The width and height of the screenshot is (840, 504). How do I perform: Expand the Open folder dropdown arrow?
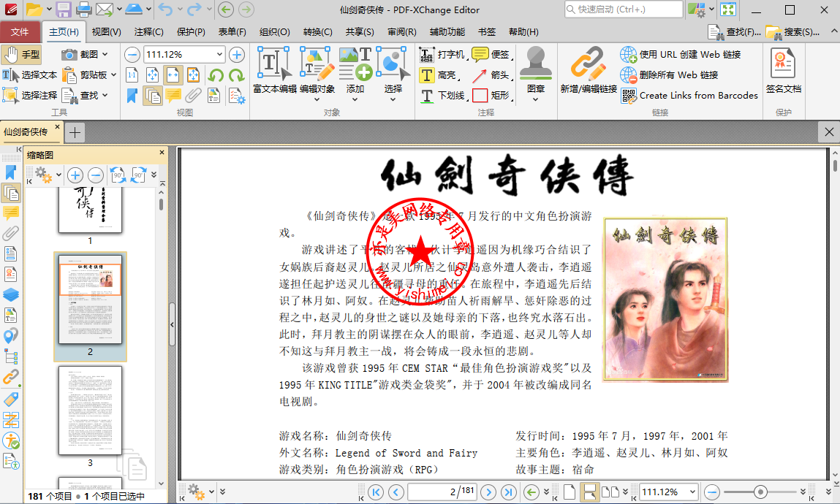click(49, 9)
